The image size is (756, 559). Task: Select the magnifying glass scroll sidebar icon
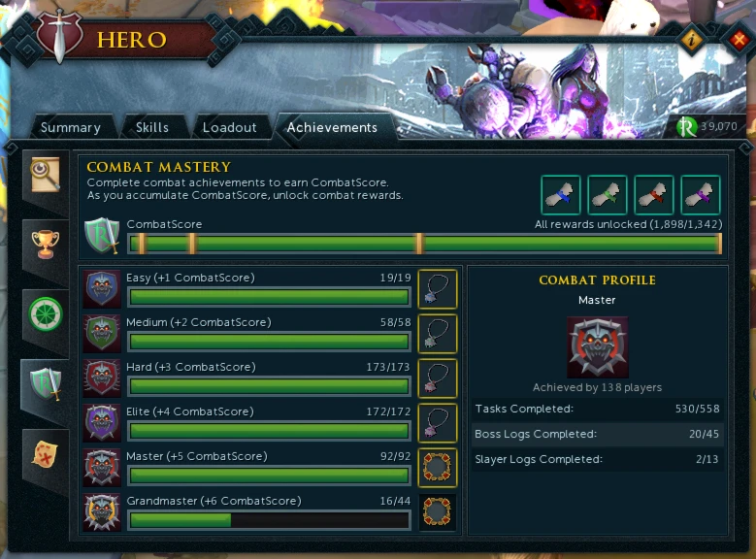pyautogui.click(x=45, y=174)
